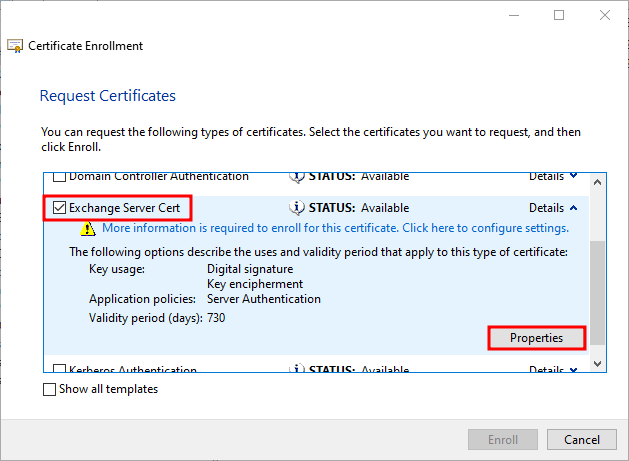Click the info icon for Domain Controller Authentication
This screenshot has height=461, width=629.
coord(296,177)
